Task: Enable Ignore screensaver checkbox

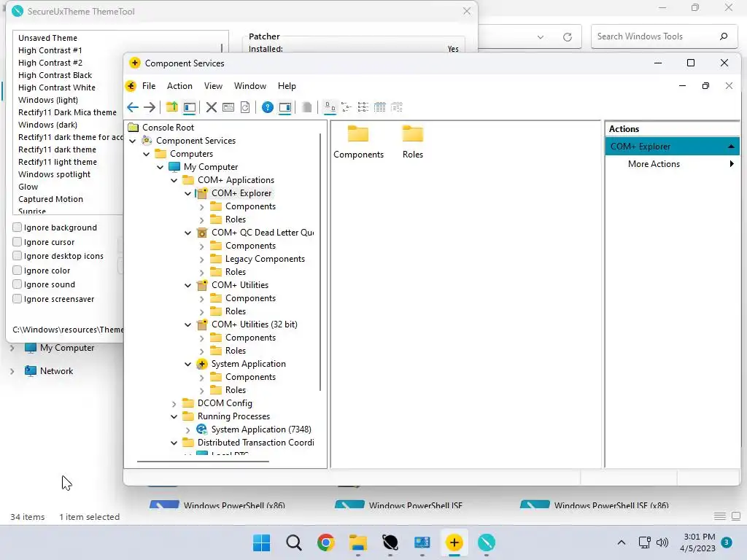Action: click(x=18, y=298)
